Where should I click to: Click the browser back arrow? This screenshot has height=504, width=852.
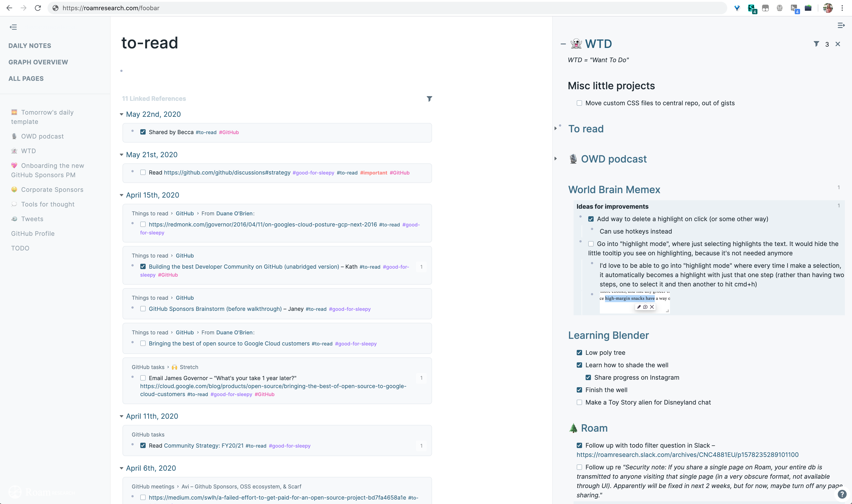pos(9,8)
